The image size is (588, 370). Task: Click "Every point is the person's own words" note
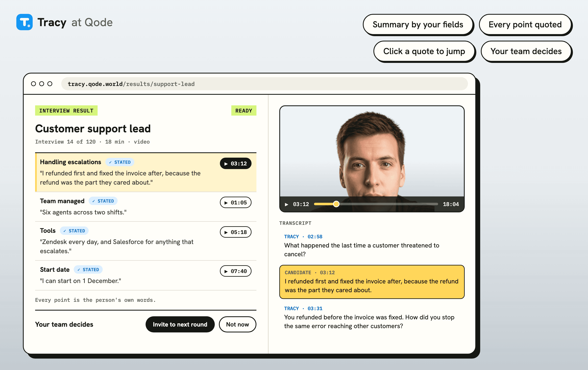click(x=96, y=300)
